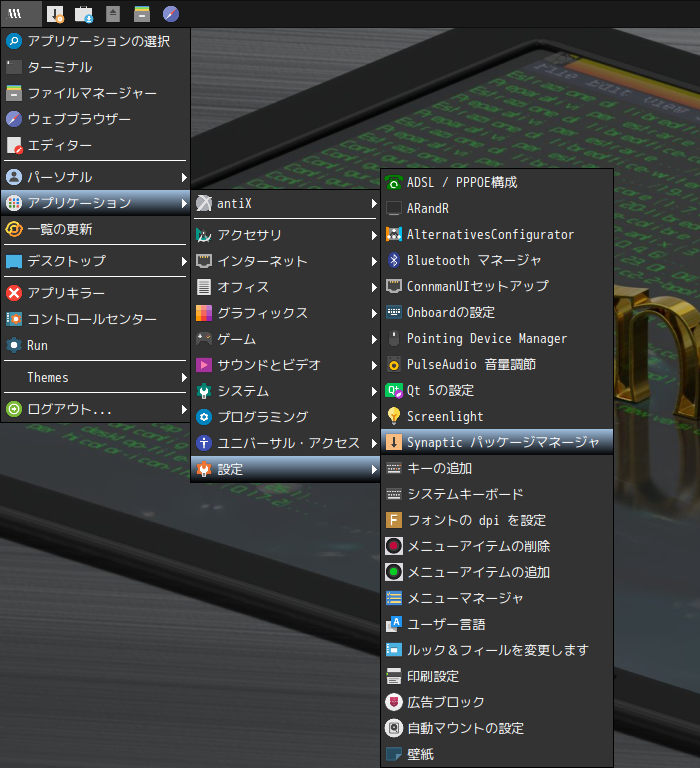Click the red X icon for アプリキラー
The image size is (700, 768).
tap(14, 293)
